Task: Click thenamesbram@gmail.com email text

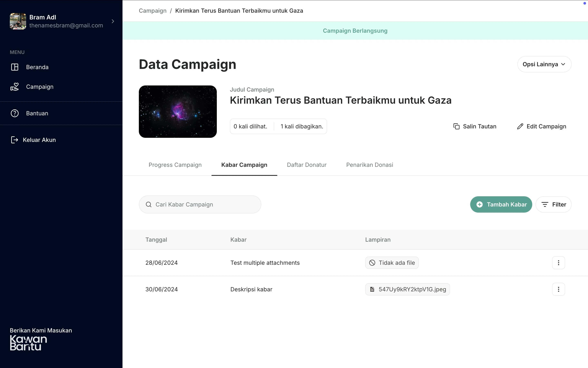Action: pyautogui.click(x=66, y=25)
